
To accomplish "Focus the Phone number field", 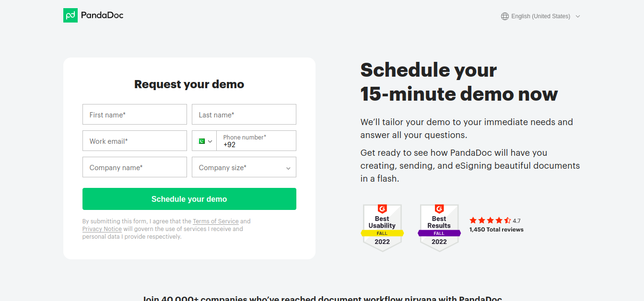I will [257, 141].
